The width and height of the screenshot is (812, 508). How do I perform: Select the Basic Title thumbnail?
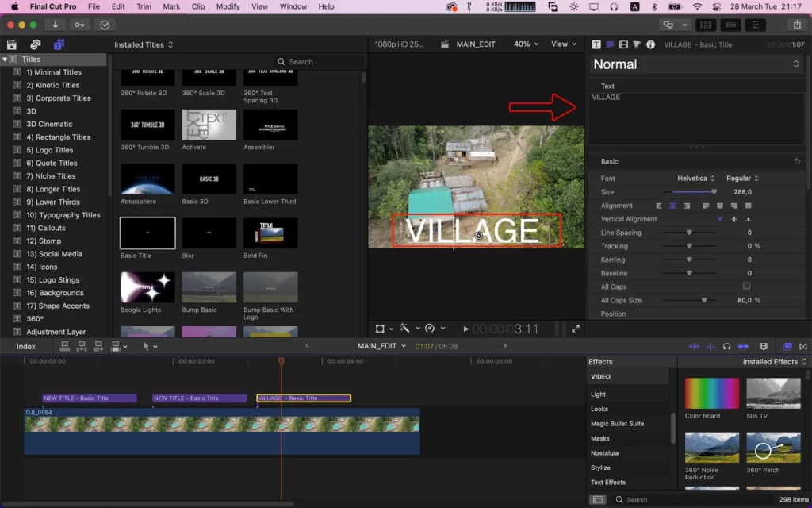click(x=147, y=233)
